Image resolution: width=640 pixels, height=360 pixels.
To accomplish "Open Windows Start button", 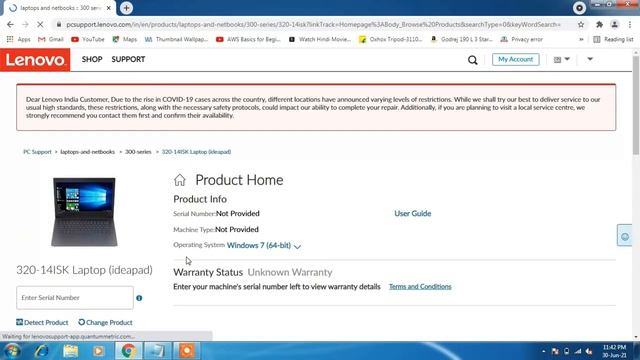I will pos(12,351).
